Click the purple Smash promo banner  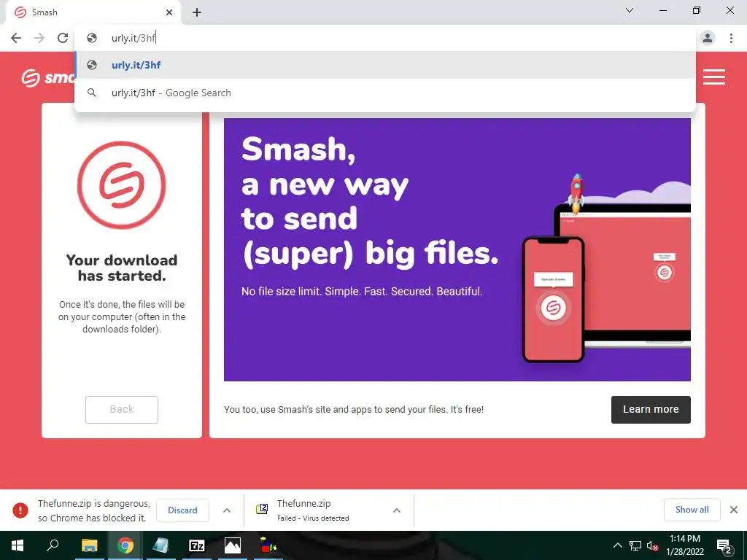pyautogui.click(x=457, y=249)
